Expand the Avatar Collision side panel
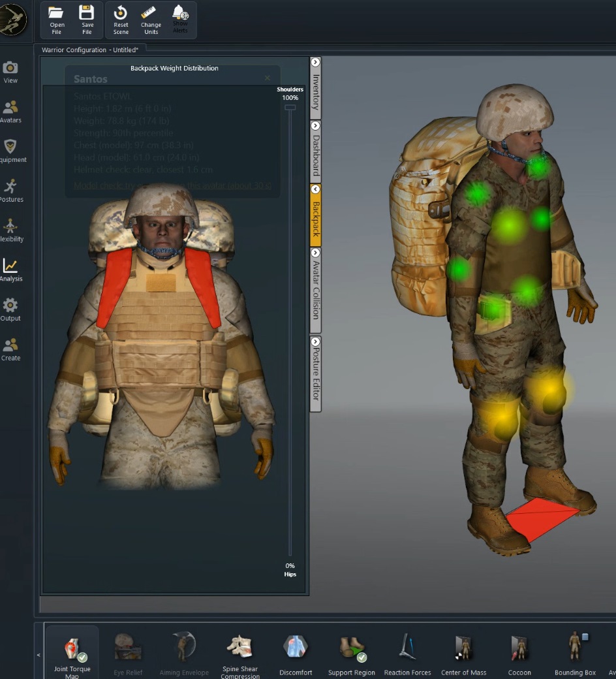Viewport: 616px width, 679px height. (316, 289)
